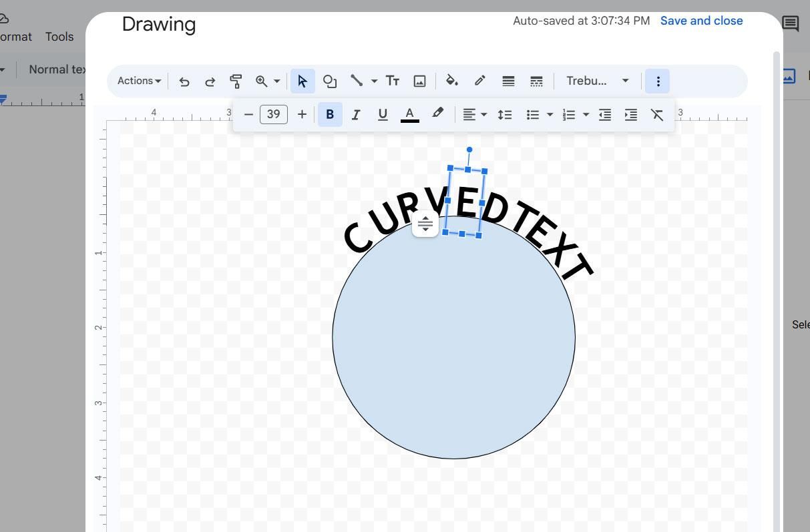
Task: Click the font size input field
Action: [x=273, y=114]
